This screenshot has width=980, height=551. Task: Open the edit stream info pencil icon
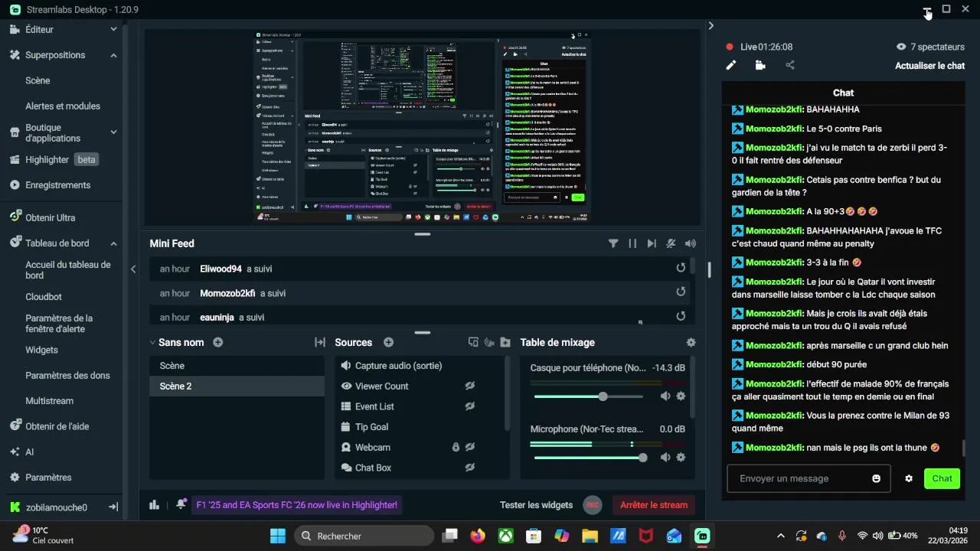coord(731,66)
